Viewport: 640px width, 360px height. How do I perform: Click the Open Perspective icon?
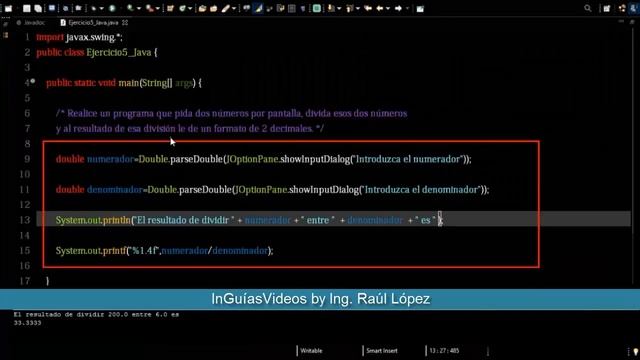pyautogui.click(x=607, y=8)
